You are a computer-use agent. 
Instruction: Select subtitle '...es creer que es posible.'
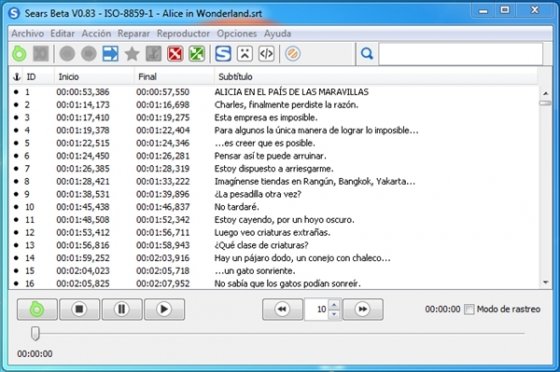click(x=265, y=143)
